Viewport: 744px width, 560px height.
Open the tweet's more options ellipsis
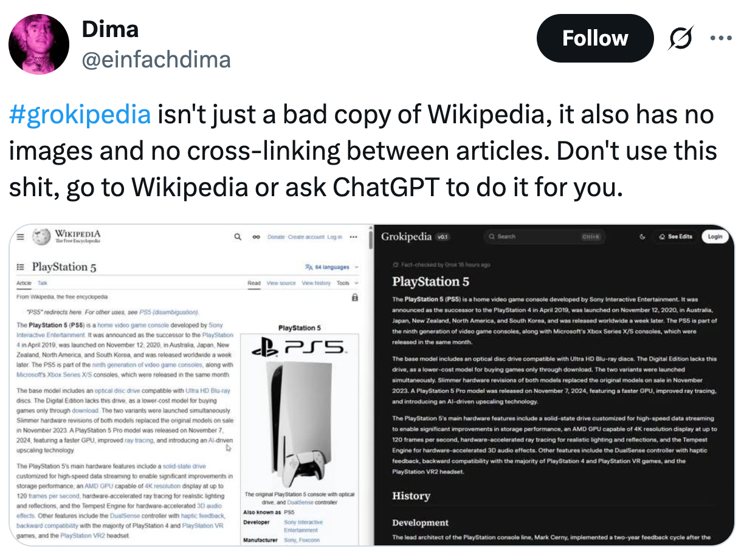[721, 38]
